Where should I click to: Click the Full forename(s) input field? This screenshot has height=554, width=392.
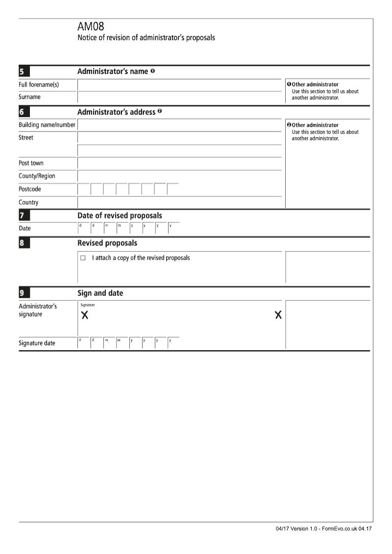pos(179,85)
